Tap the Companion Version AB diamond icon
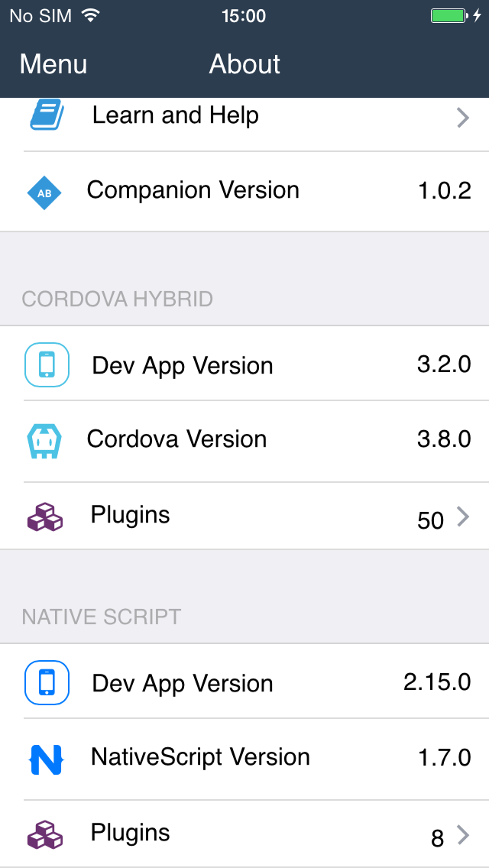Screen dimensions: 489x868 44,193
